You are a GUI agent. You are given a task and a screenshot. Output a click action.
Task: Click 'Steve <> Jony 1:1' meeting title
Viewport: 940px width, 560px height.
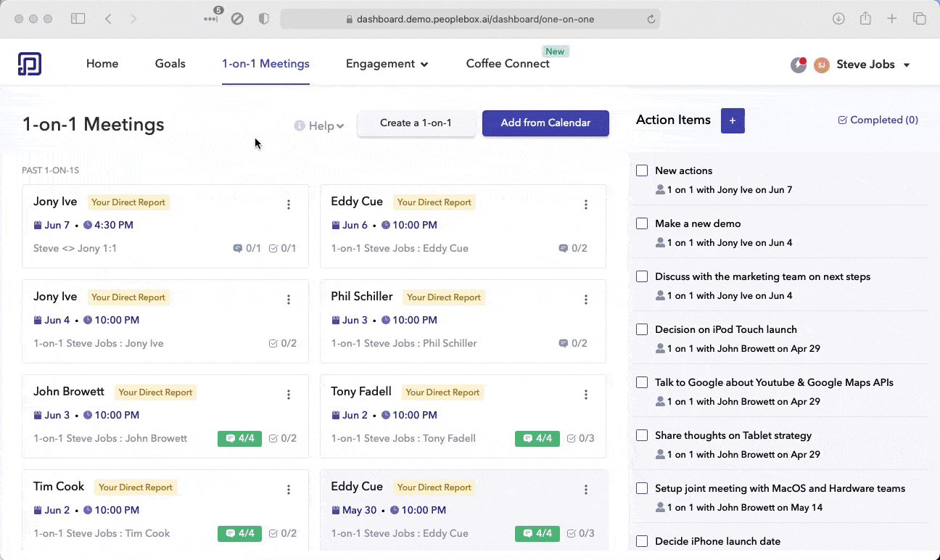pyautogui.click(x=75, y=248)
